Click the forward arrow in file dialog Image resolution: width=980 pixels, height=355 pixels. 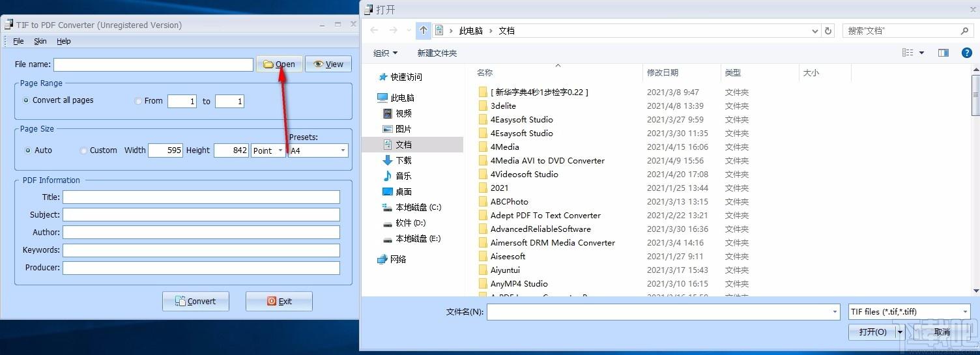[393, 31]
